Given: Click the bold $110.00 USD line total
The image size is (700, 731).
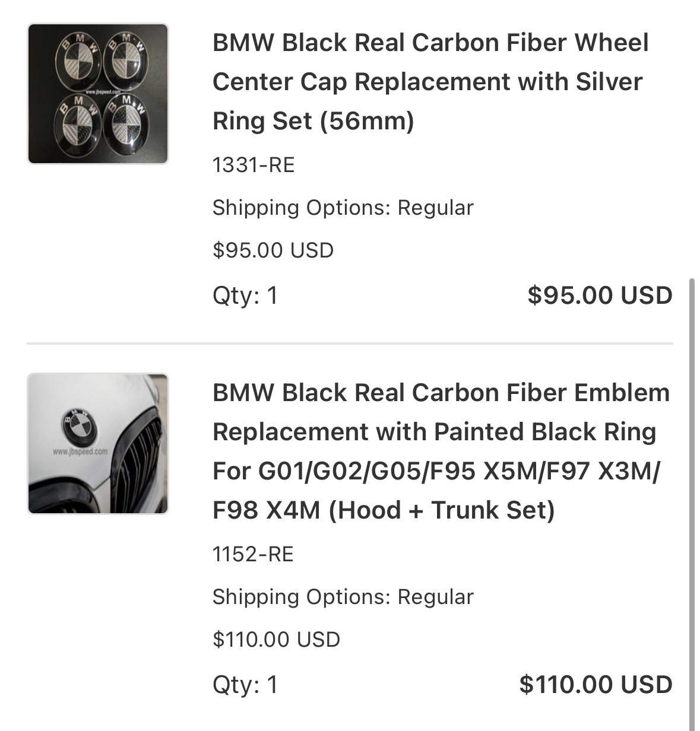Looking at the screenshot, I should 596,685.
